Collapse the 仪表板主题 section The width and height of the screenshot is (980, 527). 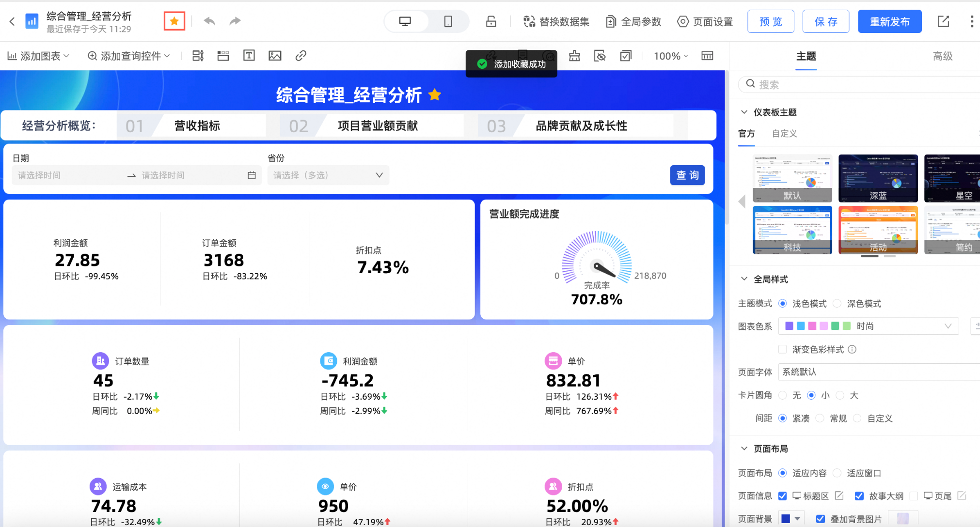click(x=744, y=112)
